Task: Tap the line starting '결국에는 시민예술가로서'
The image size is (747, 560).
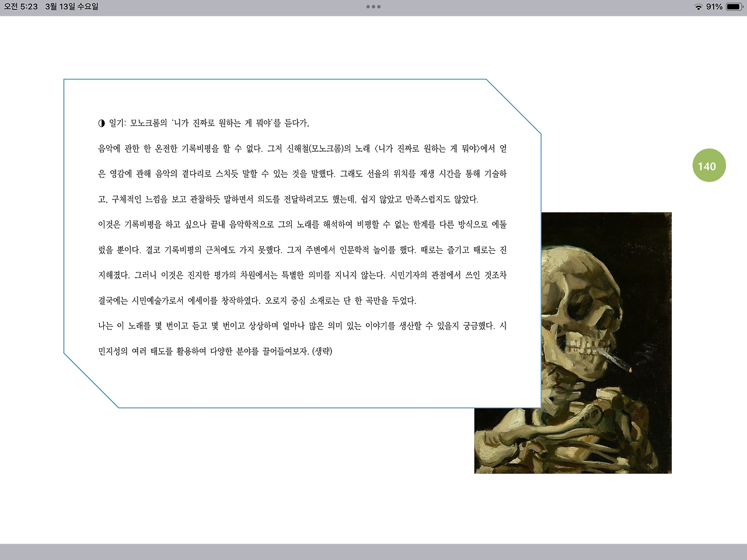Action: 257,301
